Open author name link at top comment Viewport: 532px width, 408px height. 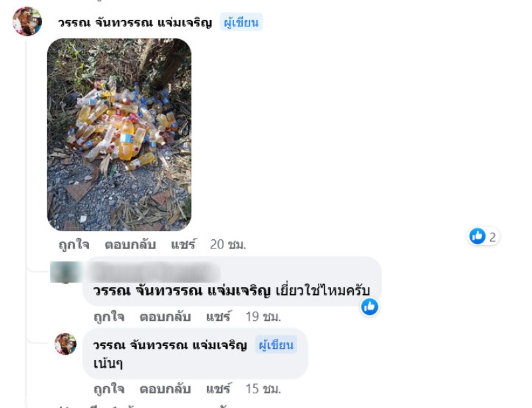point(135,23)
